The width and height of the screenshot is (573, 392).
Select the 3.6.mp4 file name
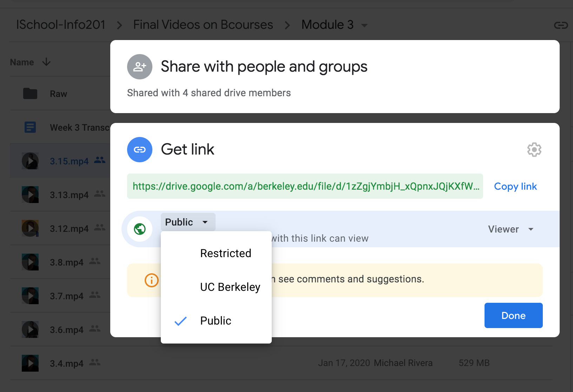(67, 330)
